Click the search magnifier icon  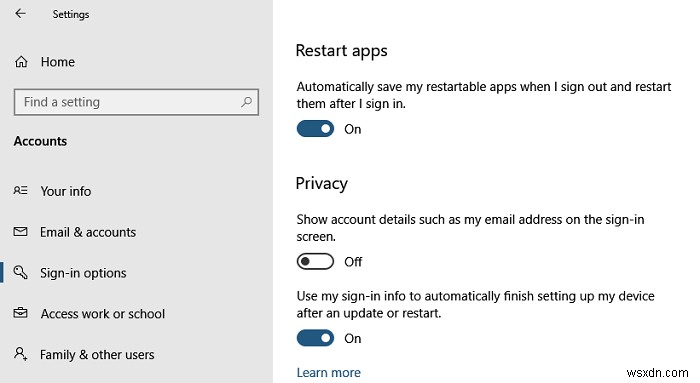(x=246, y=102)
